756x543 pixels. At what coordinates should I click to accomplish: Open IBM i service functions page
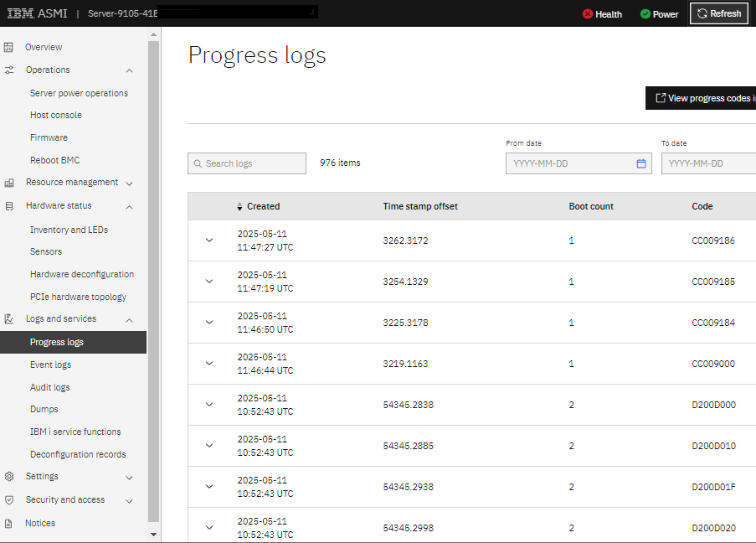pos(75,432)
